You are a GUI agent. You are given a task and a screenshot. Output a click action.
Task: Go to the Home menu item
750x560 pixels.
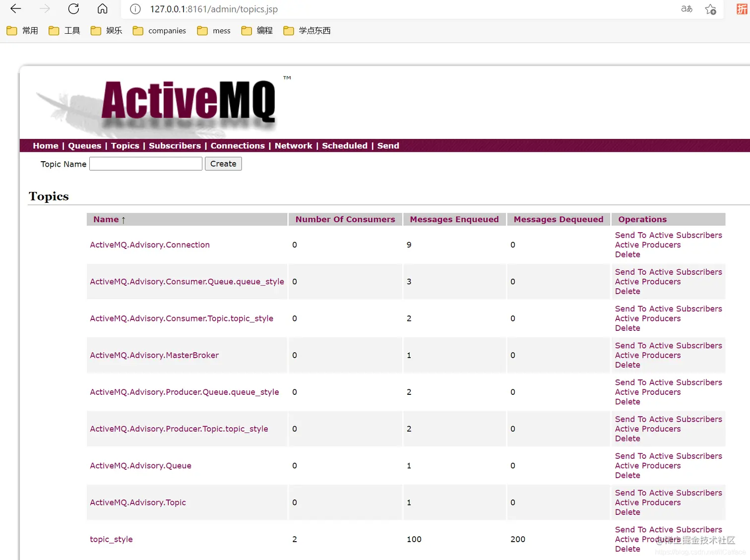pos(46,146)
